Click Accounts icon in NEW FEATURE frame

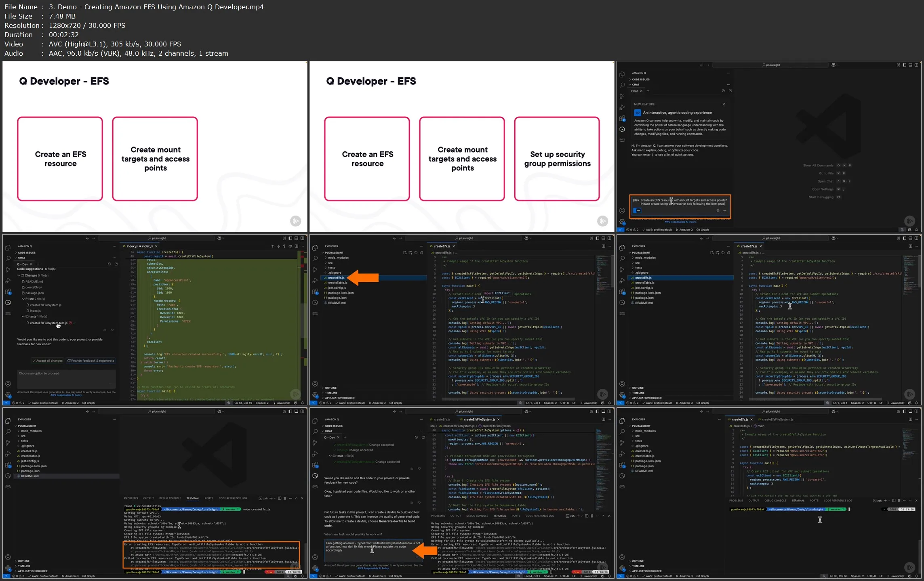coord(622,211)
